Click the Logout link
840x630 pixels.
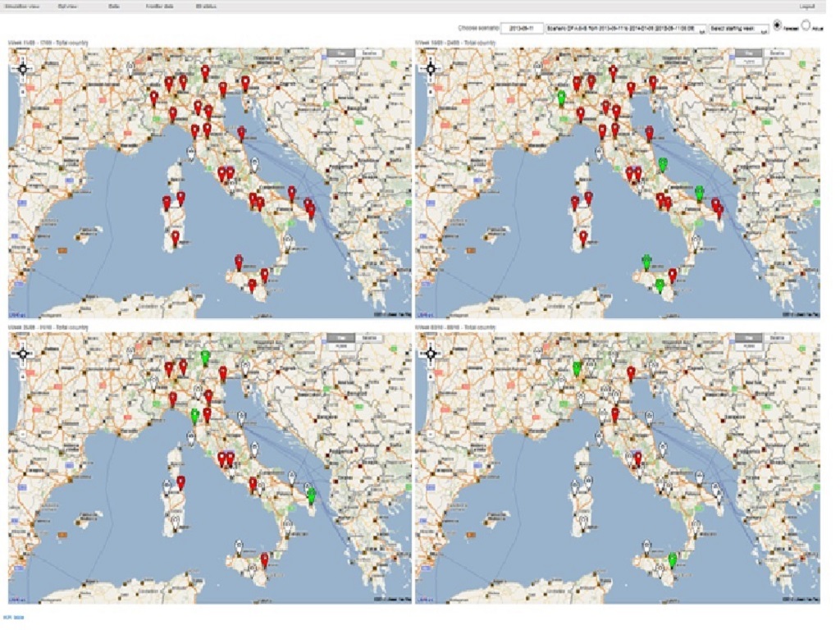(807, 7)
